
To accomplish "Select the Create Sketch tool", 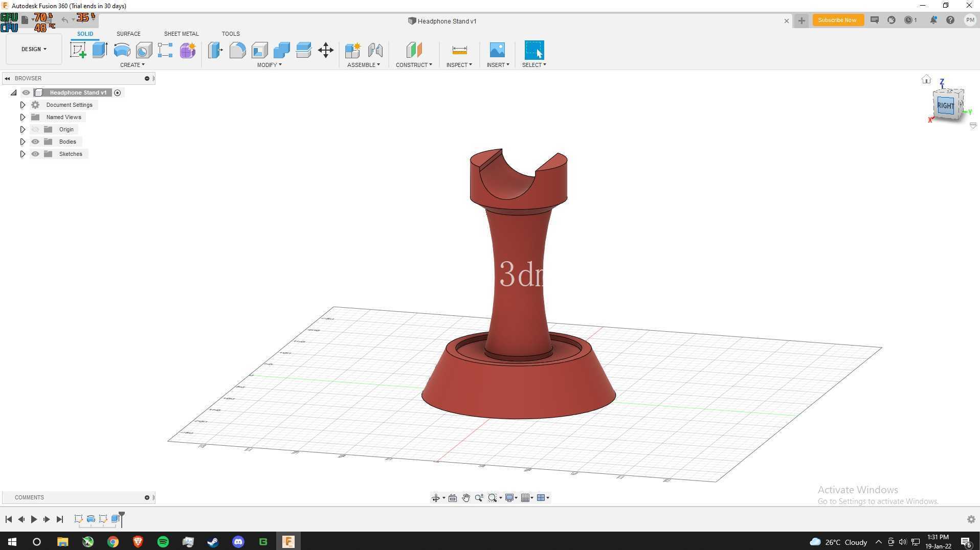I will [78, 50].
